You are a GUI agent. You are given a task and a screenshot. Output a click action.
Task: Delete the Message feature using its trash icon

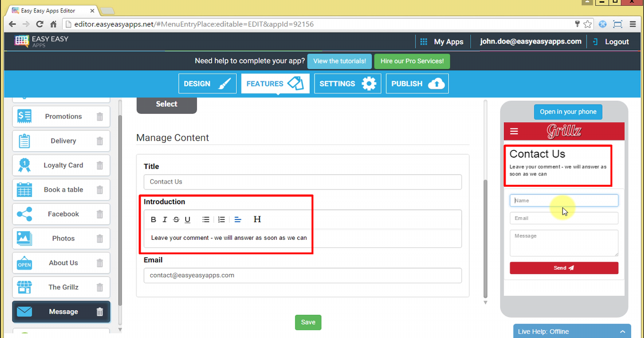100,312
